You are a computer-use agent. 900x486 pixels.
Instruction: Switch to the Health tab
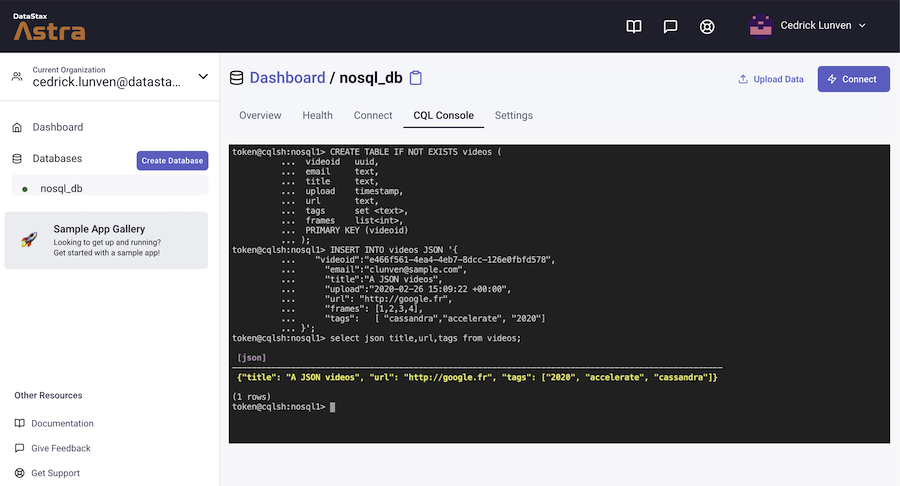pos(317,115)
